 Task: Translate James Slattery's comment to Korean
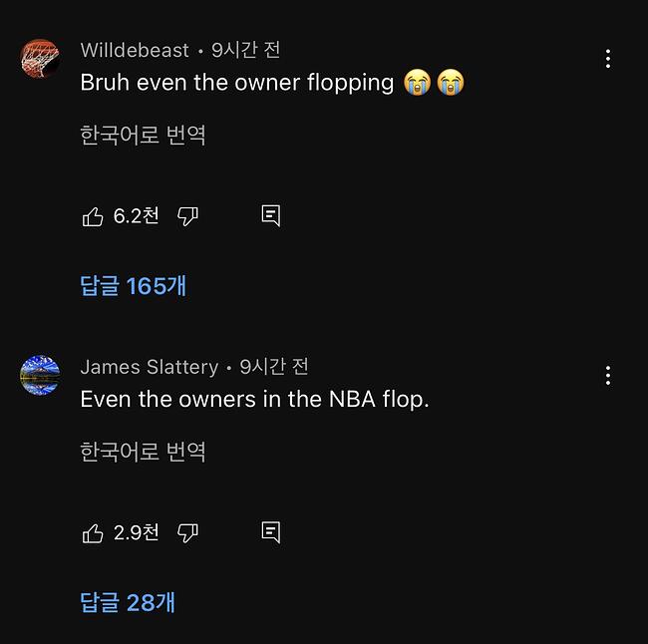(x=143, y=452)
